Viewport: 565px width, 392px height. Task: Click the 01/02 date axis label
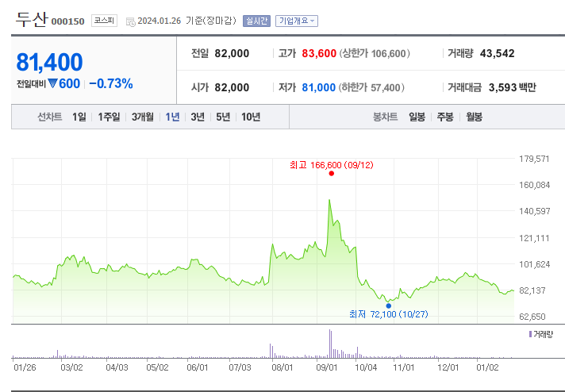pos(487,367)
